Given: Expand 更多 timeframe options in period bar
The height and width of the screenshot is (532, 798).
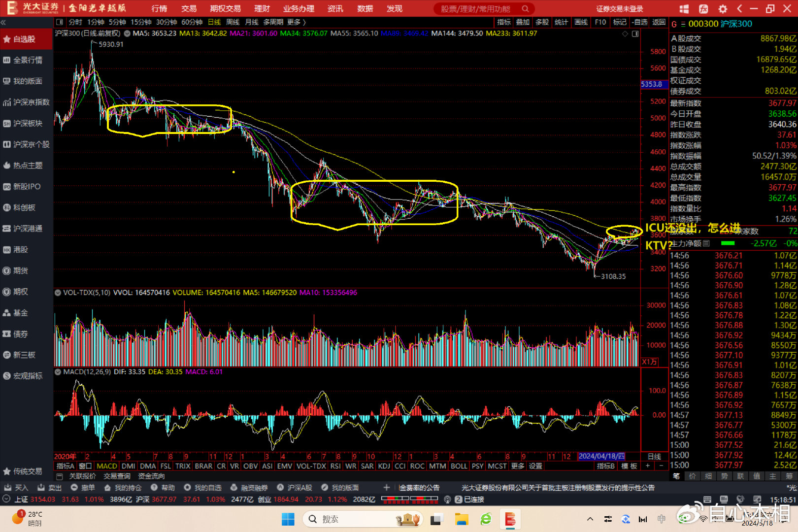Looking at the screenshot, I should pyautogui.click(x=296, y=22).
